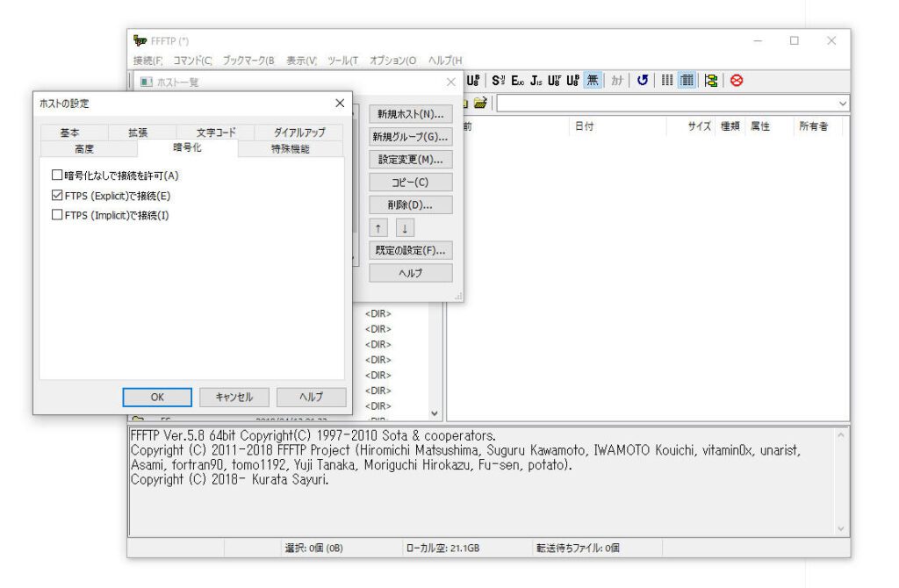Click down arrow of local file list scrollbar
This screenshot has width=899, height=588.
(x=435, y=413)
